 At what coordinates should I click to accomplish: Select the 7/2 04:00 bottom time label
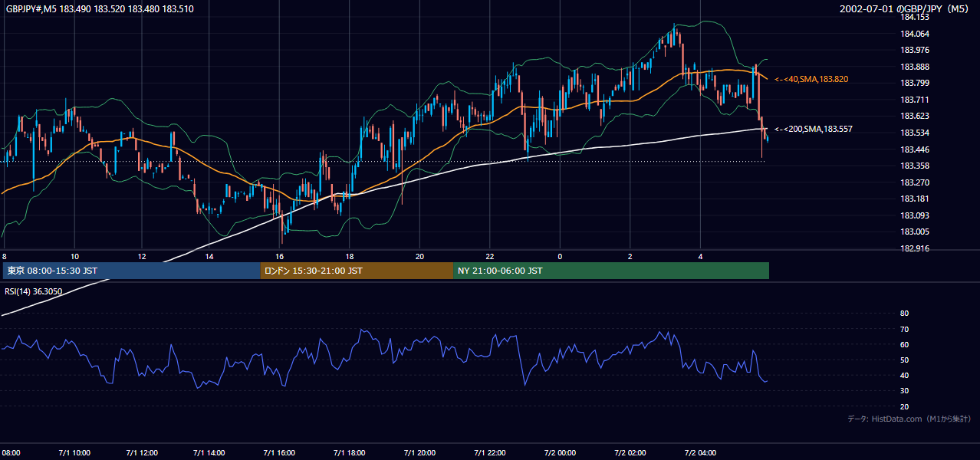tap(700, 453)
